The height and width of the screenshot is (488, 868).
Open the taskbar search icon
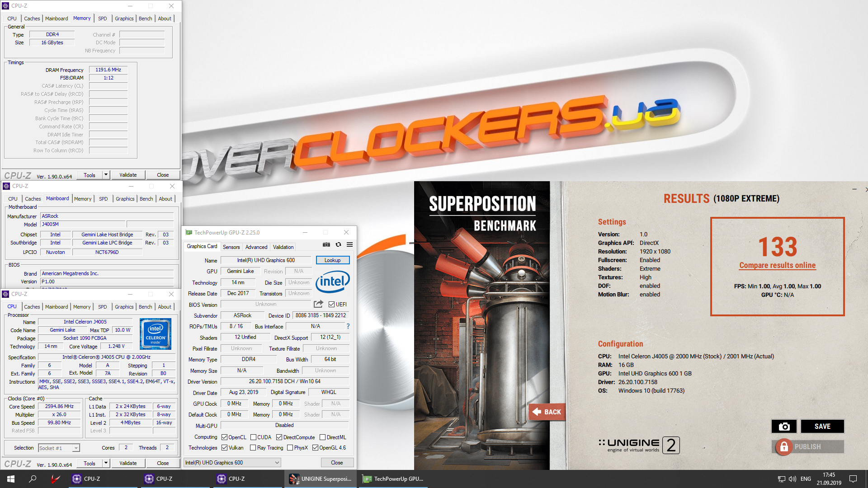point(33,479)
